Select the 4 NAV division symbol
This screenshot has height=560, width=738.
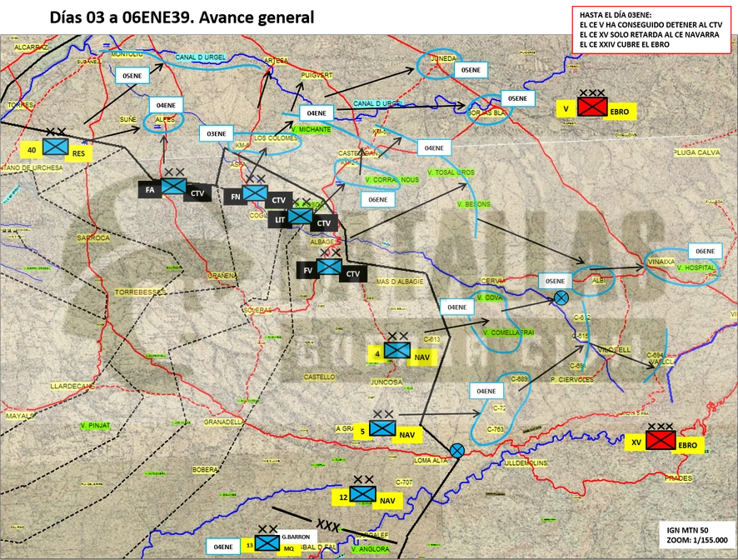[x=397, y=350]
